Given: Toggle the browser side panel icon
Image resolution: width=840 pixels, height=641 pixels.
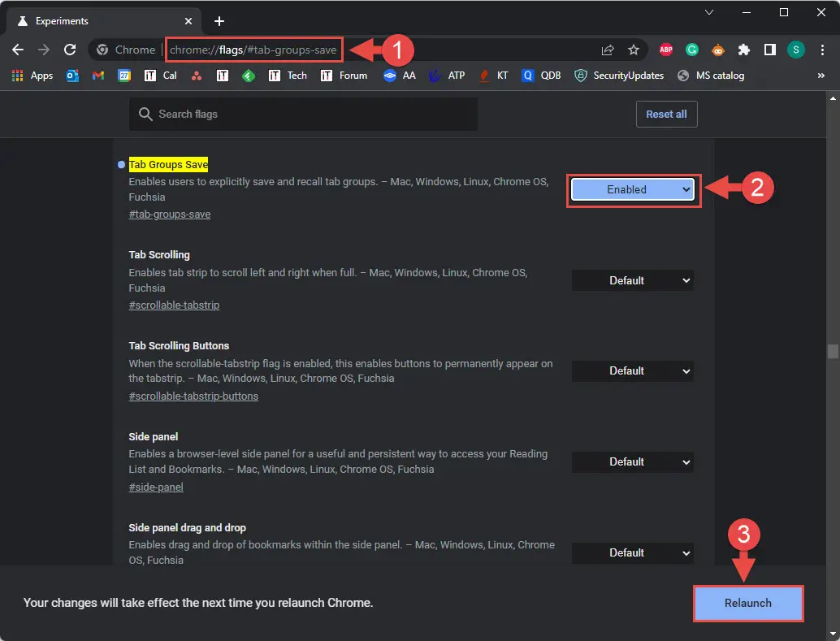Looking at the screenshot, I should click(770, 50).
